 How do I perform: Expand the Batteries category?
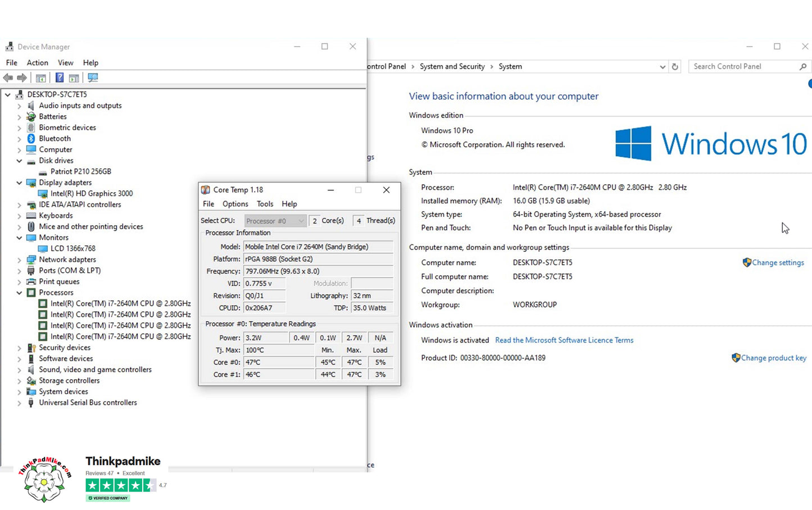pos(19,117)
